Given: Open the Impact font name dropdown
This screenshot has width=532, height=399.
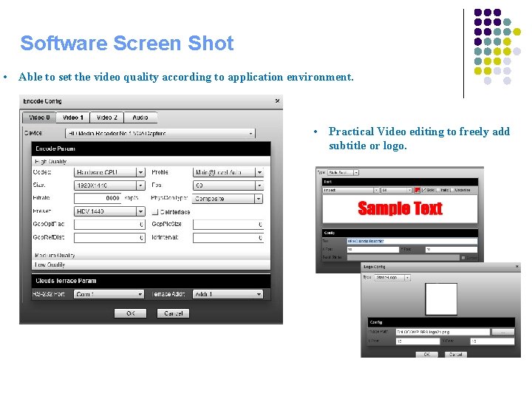Looking at the screenshot, I should click(x=351, y=190).
